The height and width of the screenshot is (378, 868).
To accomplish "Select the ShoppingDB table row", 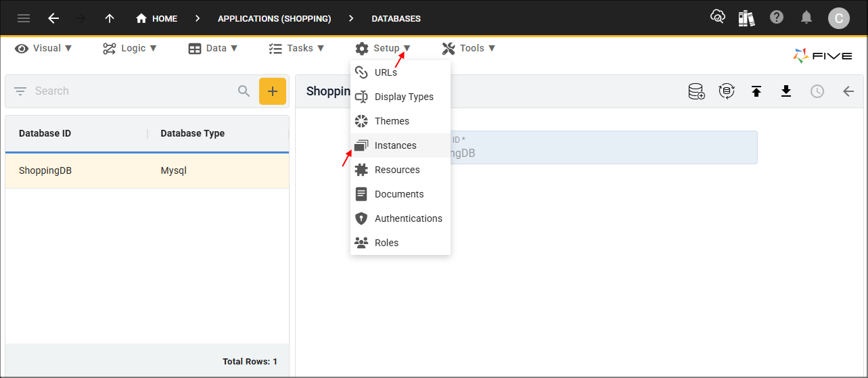I will (147, 170).
